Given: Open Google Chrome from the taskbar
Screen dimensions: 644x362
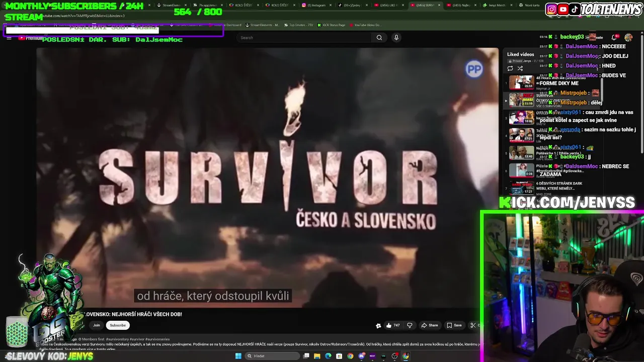Looking at the screenshot, I should [x=350, y=356].
